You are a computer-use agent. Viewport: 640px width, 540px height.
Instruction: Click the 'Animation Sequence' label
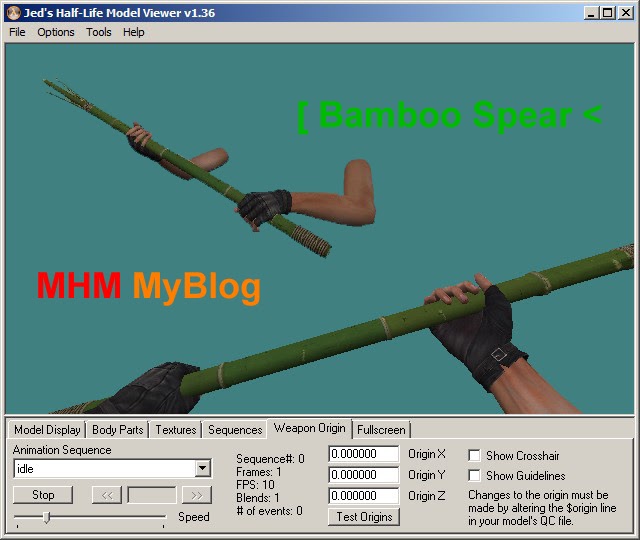[62, 450]
